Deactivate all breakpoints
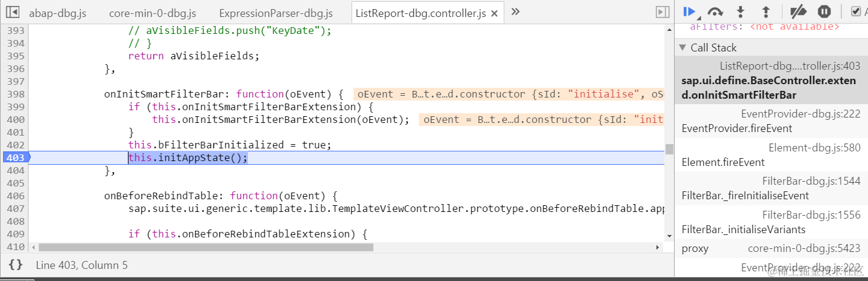Screen dimensions: 868x281 [x=799, y=12]
